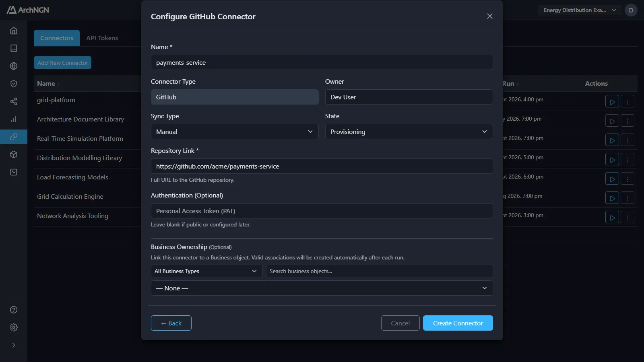Open the State Provisioning dropdown

pyautogui.click(x=409, y=132)
